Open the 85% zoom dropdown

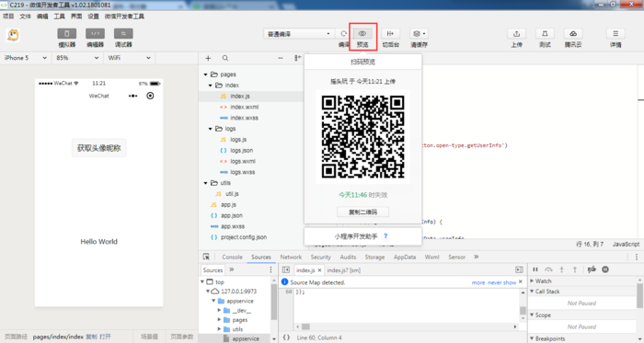(x=77, y=58)
